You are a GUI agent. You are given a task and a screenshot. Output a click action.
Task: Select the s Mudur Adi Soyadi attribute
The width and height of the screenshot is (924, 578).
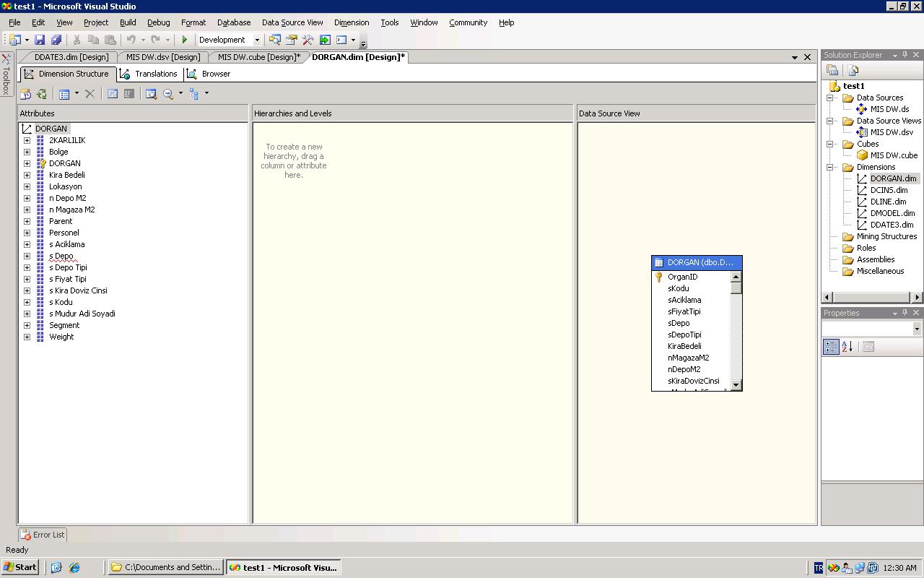82,314
